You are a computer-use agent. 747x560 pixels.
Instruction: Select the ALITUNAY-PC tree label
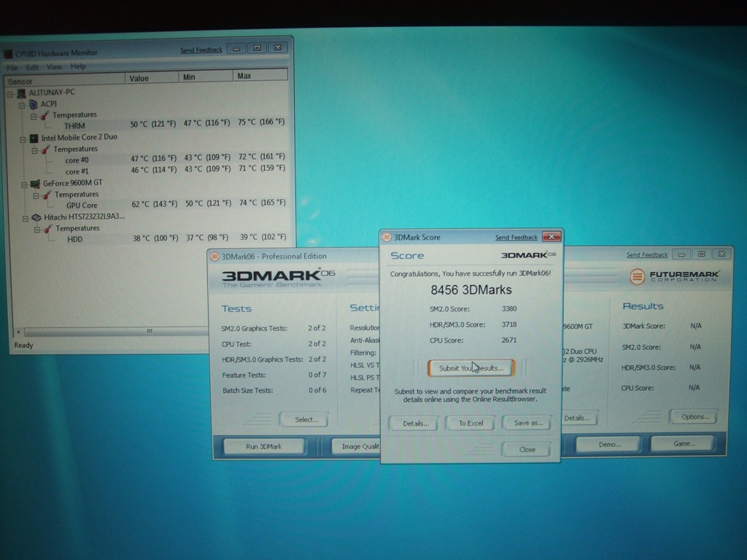(52, 93)
